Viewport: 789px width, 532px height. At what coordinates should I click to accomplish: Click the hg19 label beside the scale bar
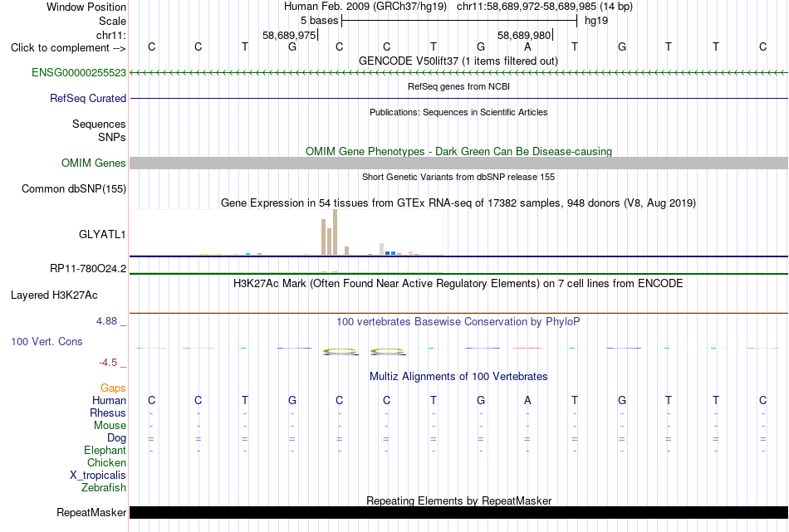596,21
